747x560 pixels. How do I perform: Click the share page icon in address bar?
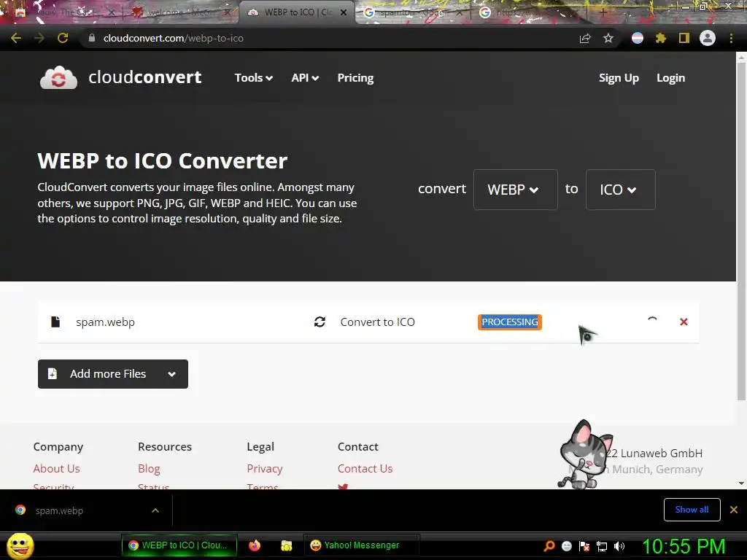tap(585, 38)
